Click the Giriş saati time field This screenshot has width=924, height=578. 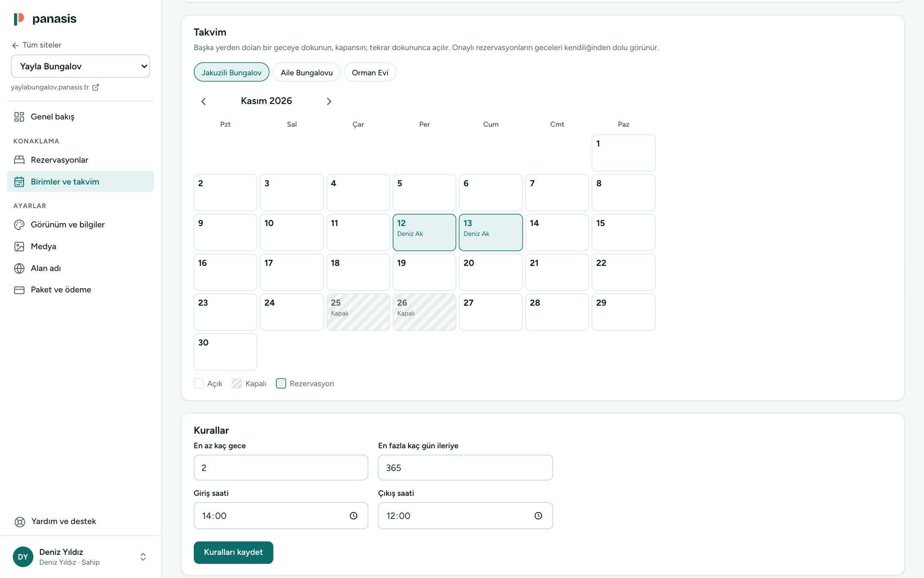281,516
